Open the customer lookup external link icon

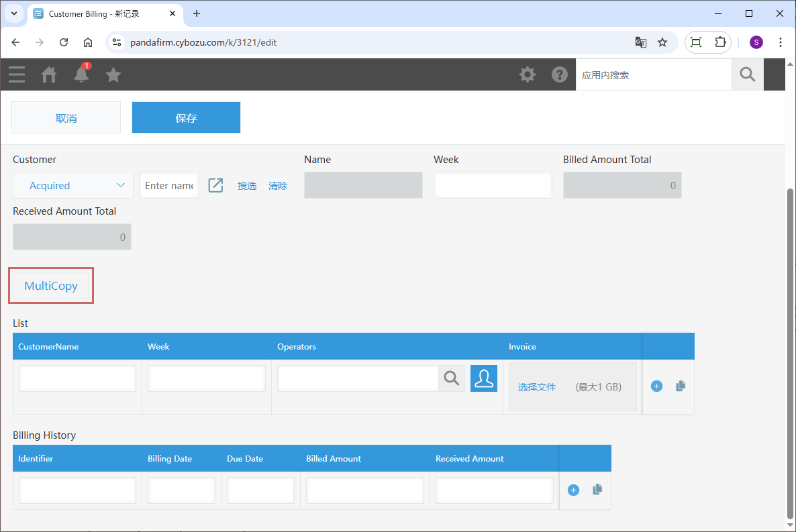215,185
